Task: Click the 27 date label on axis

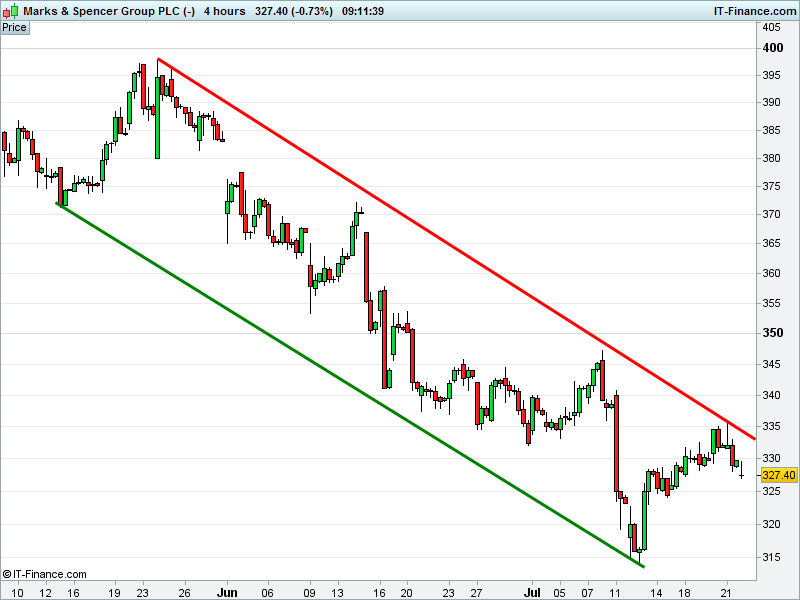Action: 476,593
